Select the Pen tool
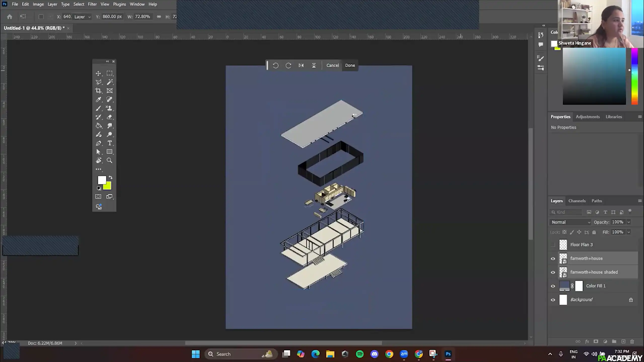The height and width of the screenshot is (362, 644). click(98, 143)
